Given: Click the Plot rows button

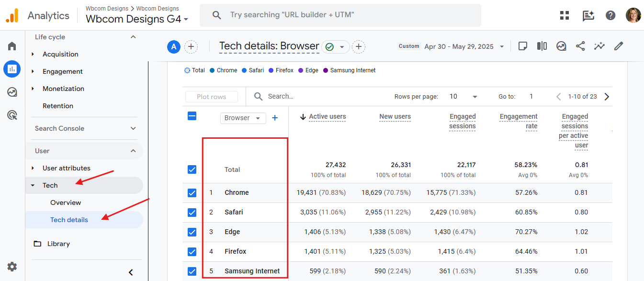Looking at the screenshot, I should pyautogui.click(x=211, y=96).
